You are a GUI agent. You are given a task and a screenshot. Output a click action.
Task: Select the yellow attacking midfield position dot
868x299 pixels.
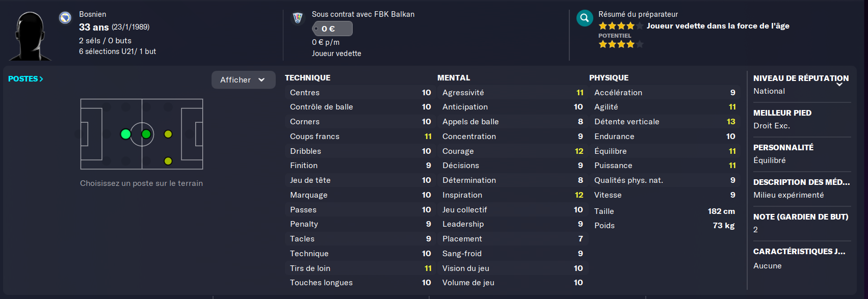[x=168, y=134]
